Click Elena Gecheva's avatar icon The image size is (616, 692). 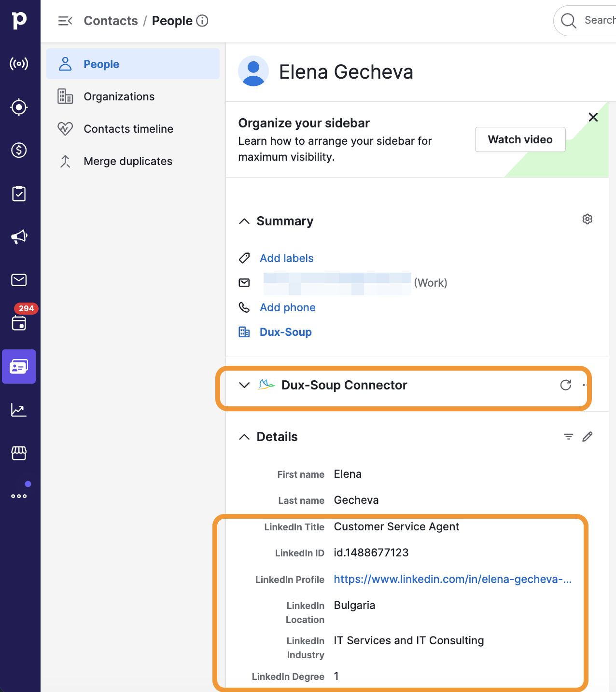[253, 71]
